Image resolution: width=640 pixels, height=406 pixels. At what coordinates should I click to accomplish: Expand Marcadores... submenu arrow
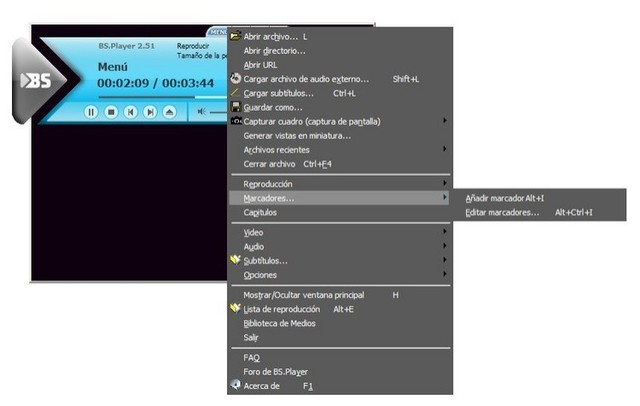click(444, 197)
